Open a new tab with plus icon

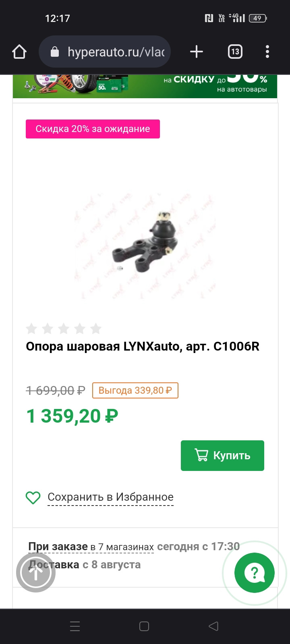point(196,52)
